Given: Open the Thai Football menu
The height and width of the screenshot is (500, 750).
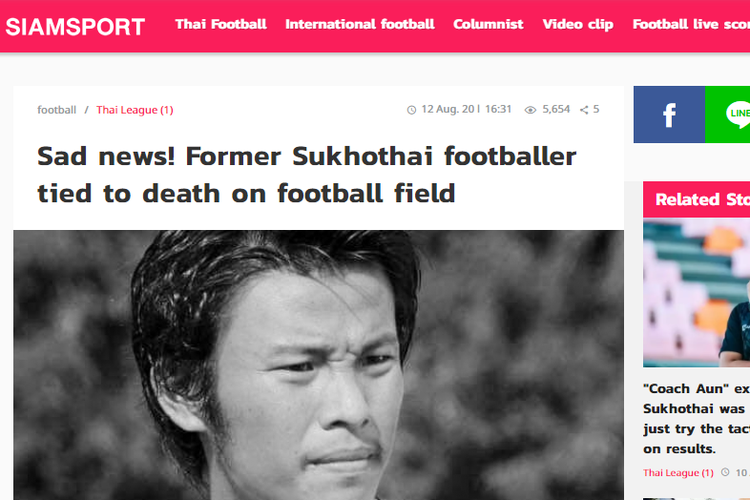Looking at the screenshot, I should [x=221, y=24].
